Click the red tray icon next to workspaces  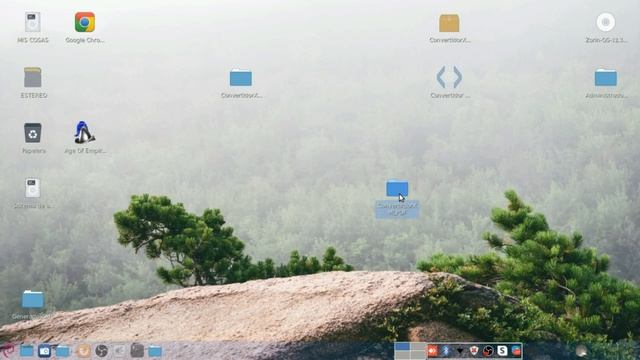pyautogui.click(x=432, y=351)
